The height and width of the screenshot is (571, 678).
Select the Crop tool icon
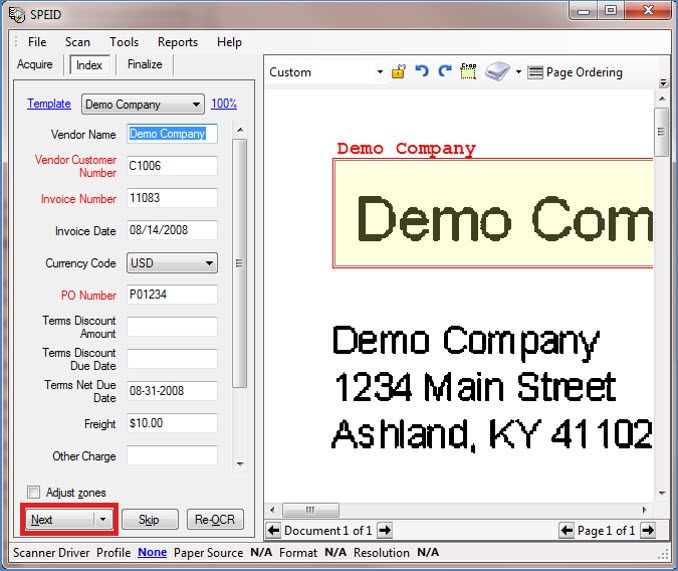pyautogui.click(x=467, y=72)
